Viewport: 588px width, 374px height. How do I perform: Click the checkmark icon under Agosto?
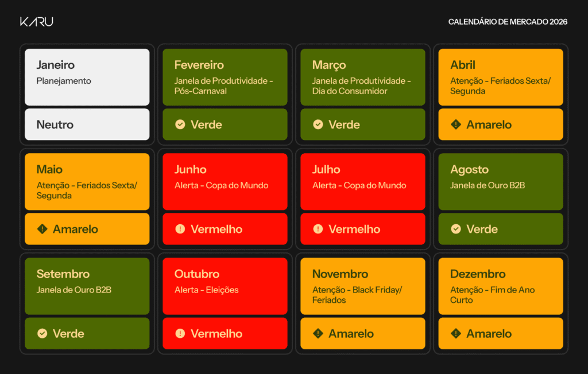click(x=456, y=229)
